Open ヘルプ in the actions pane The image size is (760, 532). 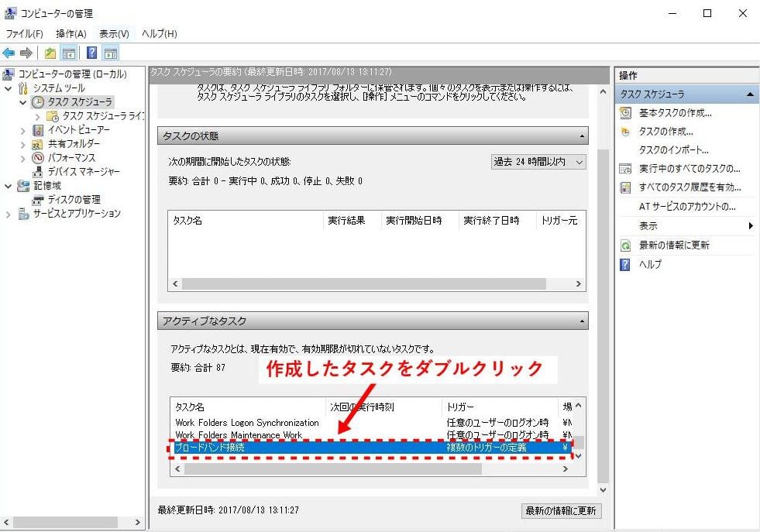point(650,265)
